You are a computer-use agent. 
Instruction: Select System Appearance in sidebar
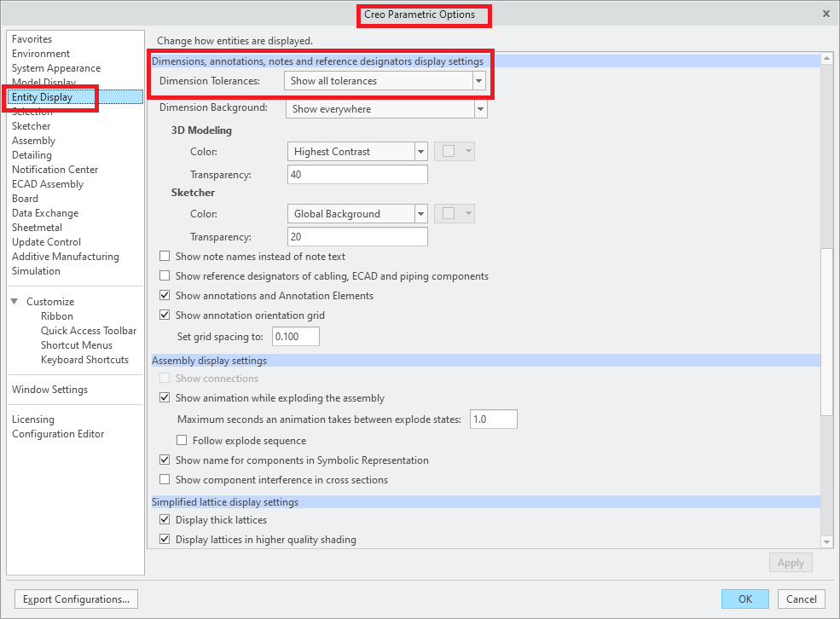56,68
